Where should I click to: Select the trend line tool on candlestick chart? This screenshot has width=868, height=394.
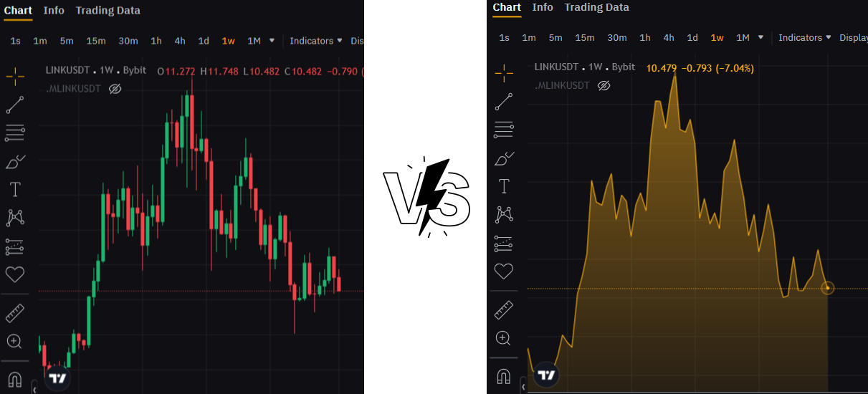point(15,105)
